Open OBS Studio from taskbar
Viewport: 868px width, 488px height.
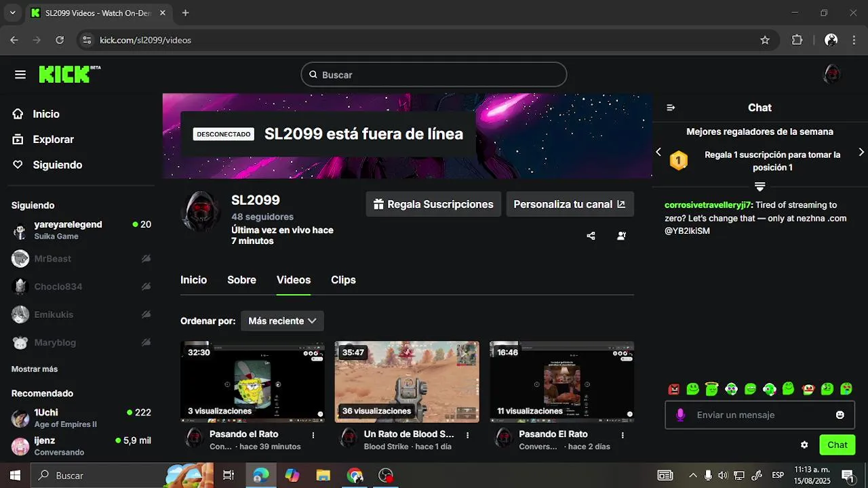pyautogui.click(x=386, y=475)
